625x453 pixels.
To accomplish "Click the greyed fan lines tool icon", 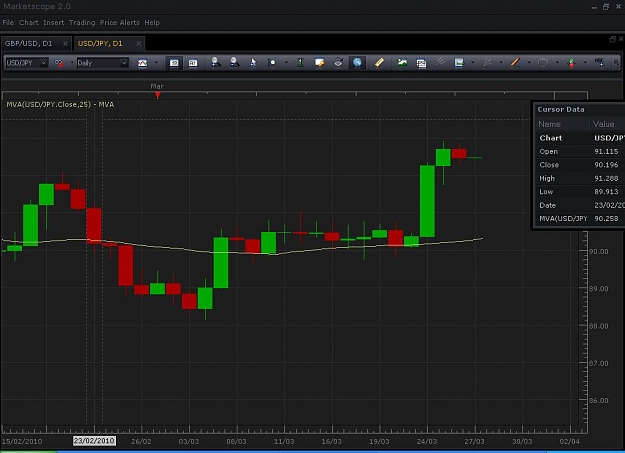I will [487, 63].
